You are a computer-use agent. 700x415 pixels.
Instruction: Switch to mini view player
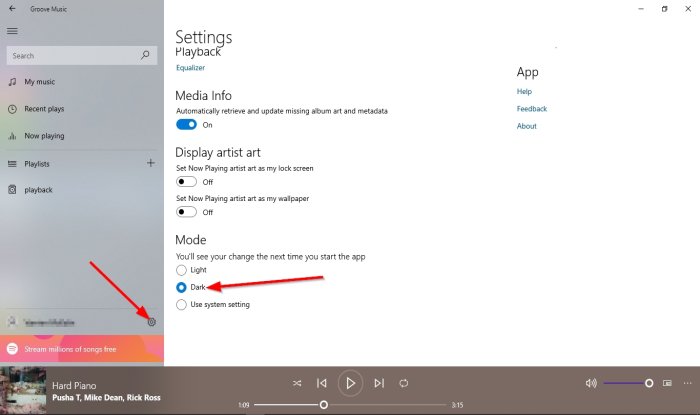(667, 383)
